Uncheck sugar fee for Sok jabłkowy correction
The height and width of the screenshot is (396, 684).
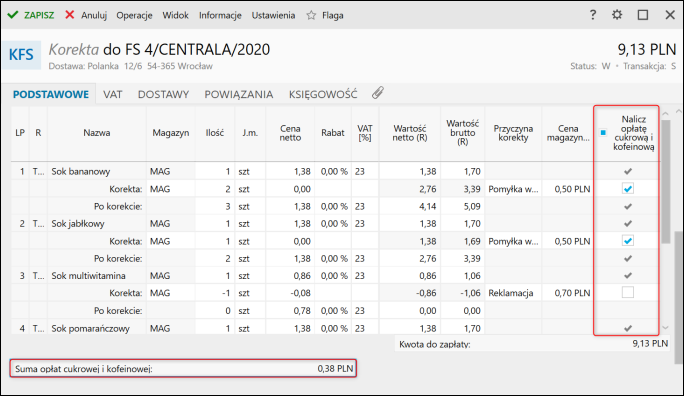point(628,241)
